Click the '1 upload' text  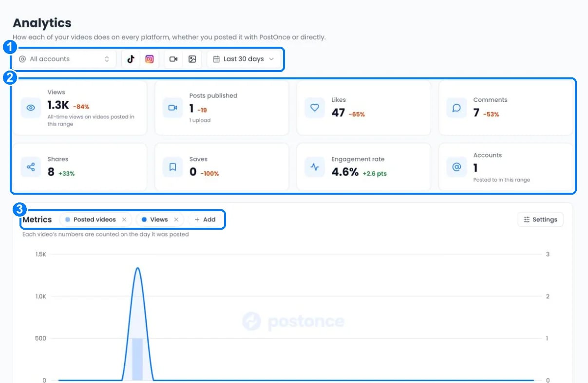(200, 120)
